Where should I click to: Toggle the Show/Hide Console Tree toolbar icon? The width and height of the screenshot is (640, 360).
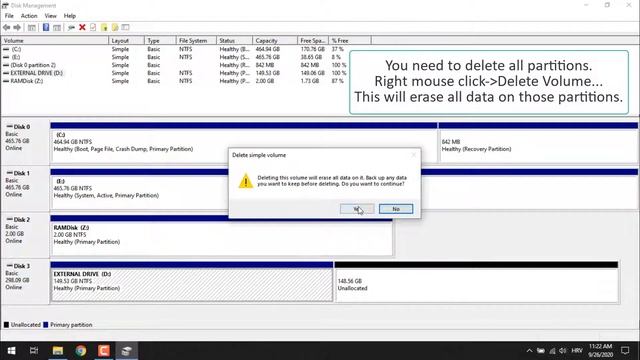(31, 27)
